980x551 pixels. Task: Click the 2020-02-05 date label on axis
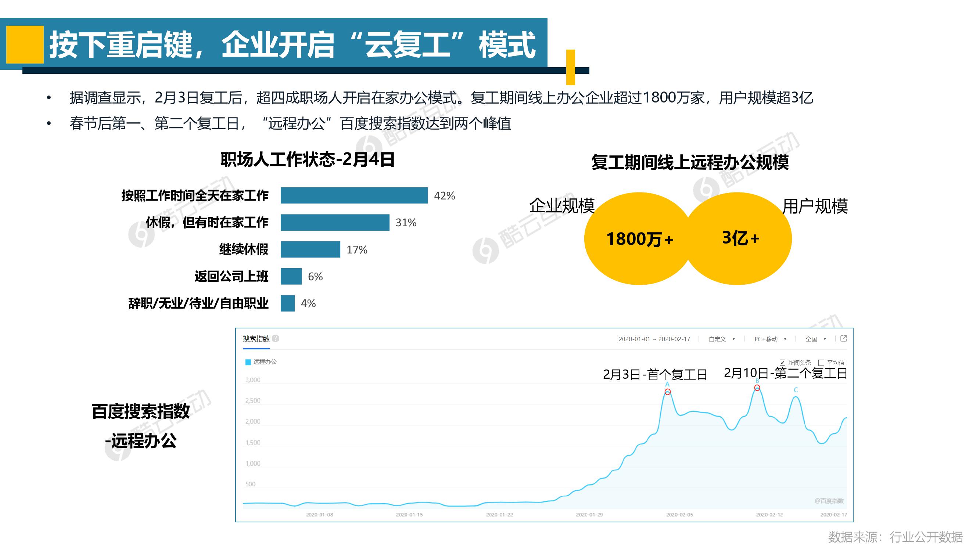tap(679, 515)
